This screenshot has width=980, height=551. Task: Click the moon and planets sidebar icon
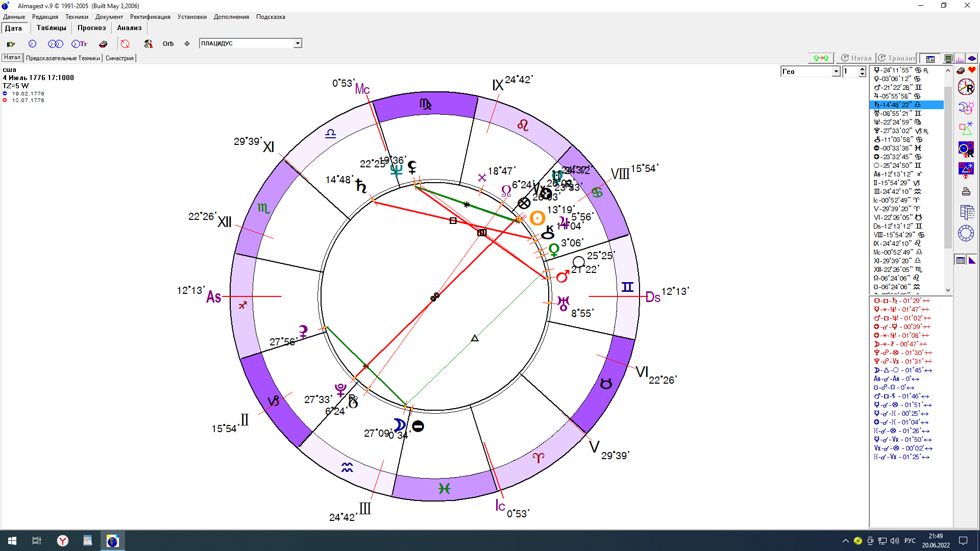pos(966,108)
